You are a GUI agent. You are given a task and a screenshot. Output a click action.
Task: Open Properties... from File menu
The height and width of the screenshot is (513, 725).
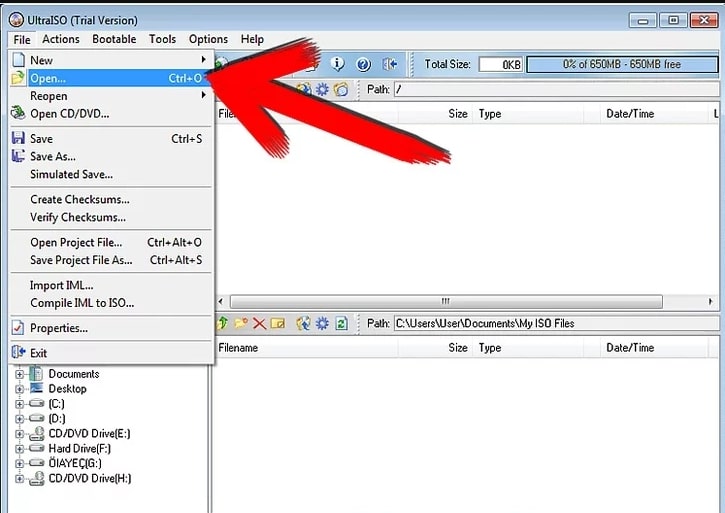coord(111,328)
